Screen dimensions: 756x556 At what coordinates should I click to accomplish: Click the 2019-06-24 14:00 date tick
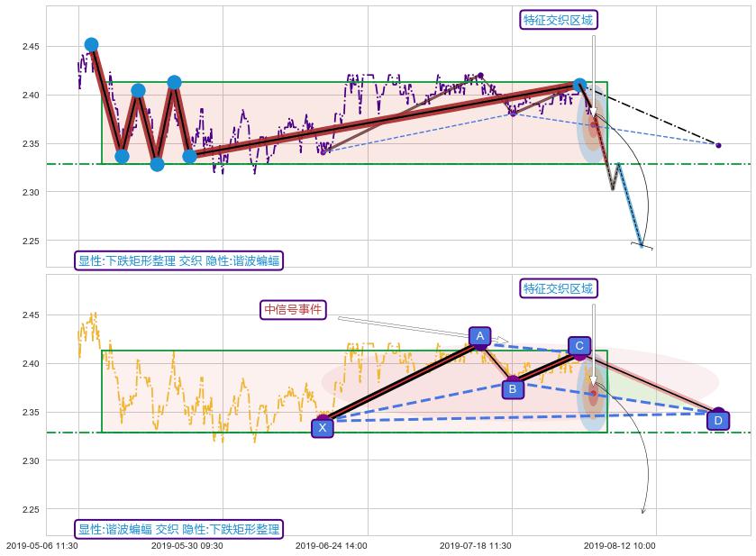(331, 546)
